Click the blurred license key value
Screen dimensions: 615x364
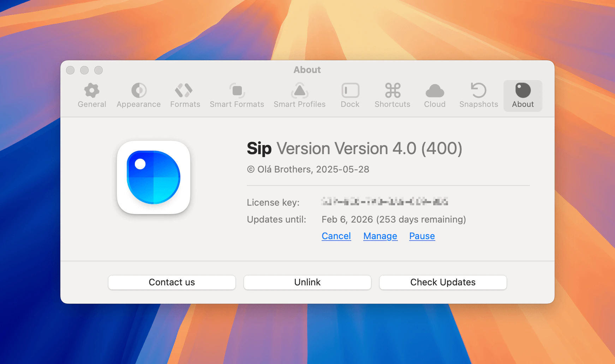[x=384, y=202]
